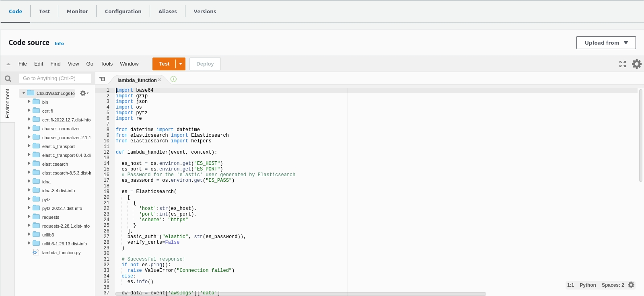
Task: Expand the elasticsearch folder arrow
Action: click(29, 164)
